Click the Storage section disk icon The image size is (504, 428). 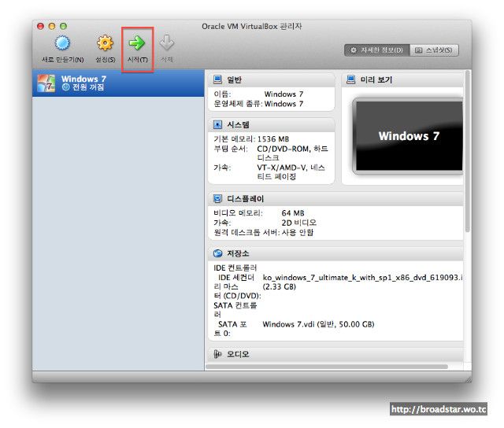[217, 253]
